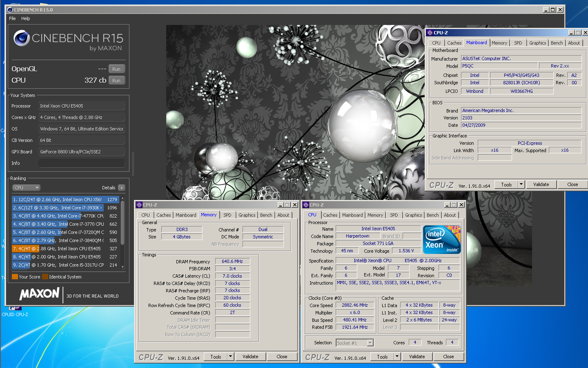
Task: Open SPD tab in Memory CPU-Z window
Action: 227,215
